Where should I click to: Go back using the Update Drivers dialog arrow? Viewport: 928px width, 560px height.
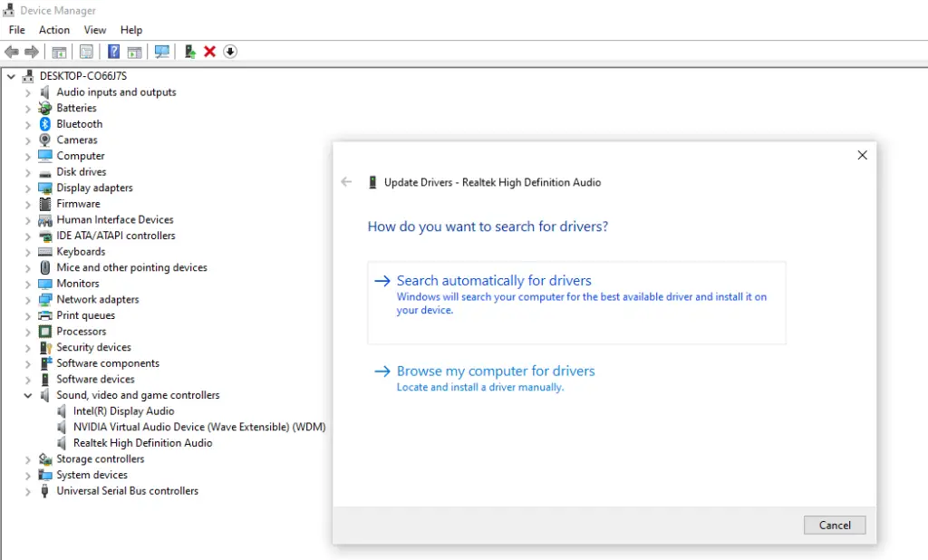[x=346, y=182]
